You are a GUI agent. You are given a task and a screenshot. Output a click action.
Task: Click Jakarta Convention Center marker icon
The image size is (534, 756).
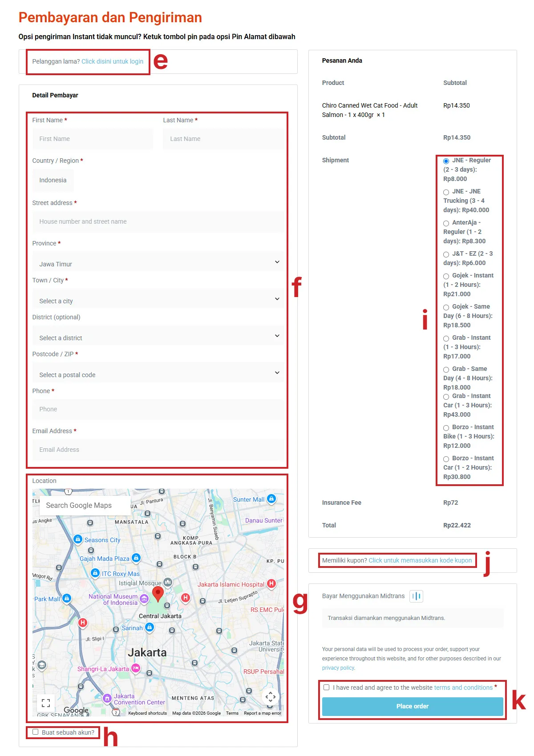pyautogui.click(x=107, y=698)
